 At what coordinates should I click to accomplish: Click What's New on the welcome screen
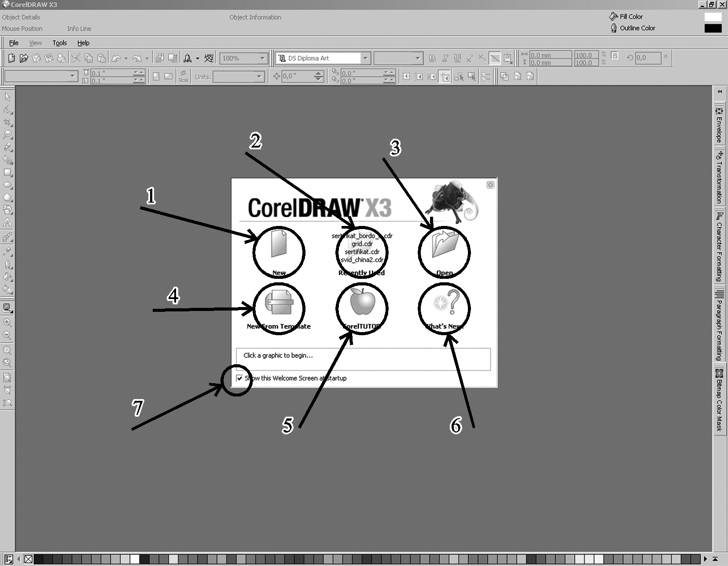tap(445, 309)
